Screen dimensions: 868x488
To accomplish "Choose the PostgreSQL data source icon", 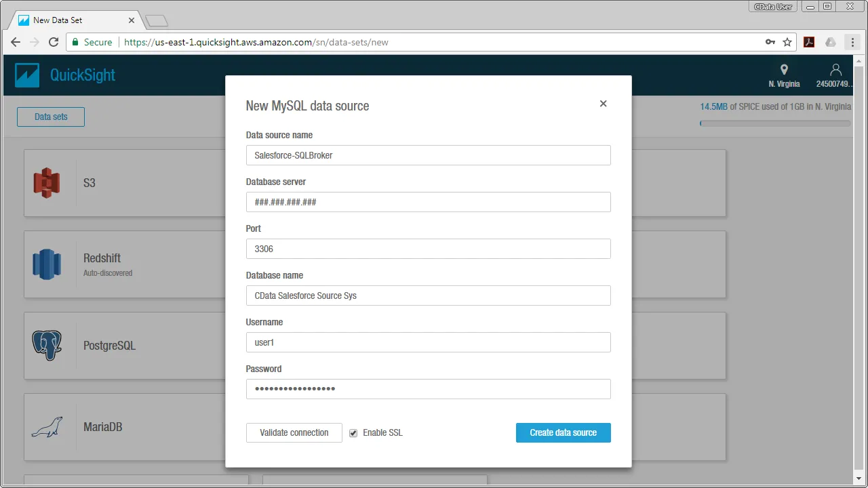I will 46,345.
